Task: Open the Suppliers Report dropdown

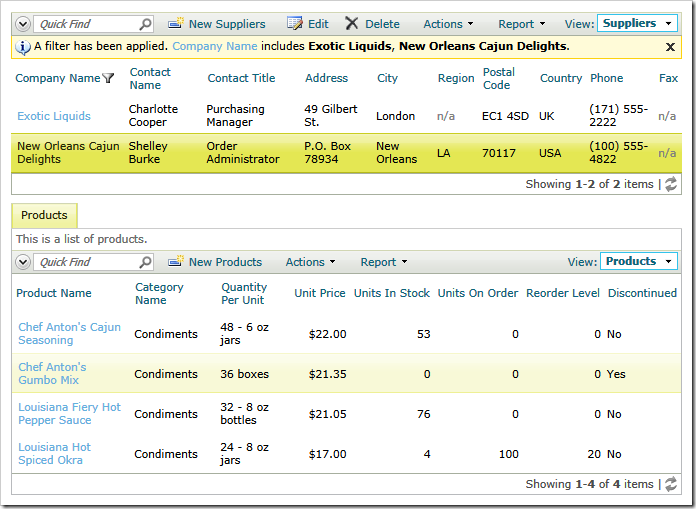Action: tap(522, 24)
